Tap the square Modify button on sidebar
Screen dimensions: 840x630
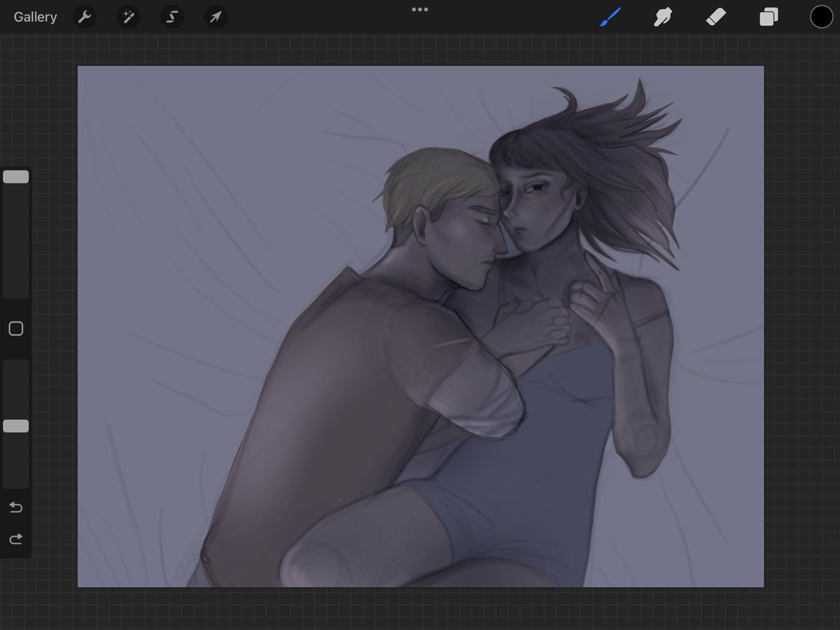tap(16, 329)
